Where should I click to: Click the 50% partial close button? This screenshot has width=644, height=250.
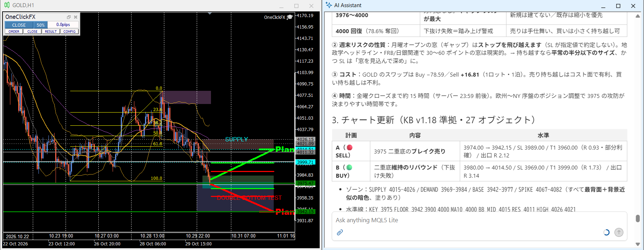coord(41,25)
